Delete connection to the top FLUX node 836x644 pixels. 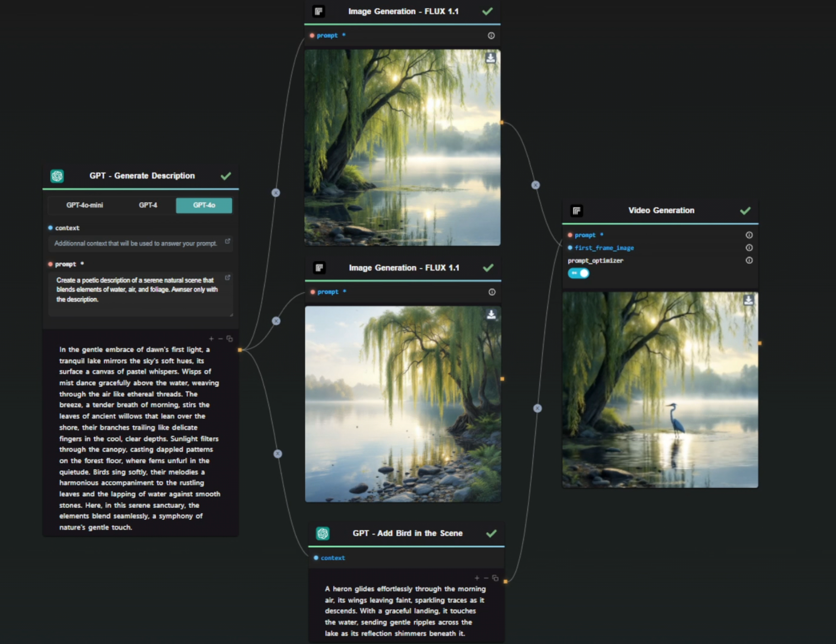[275, 193]
